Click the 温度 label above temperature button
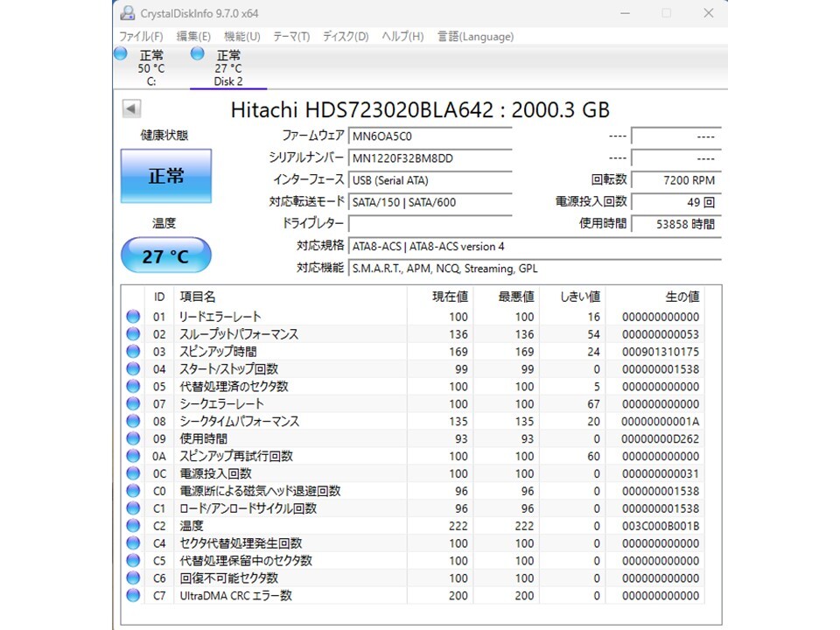Image resolution: width=840 pixels, height=630 pixels. click(x=164, y=223)
